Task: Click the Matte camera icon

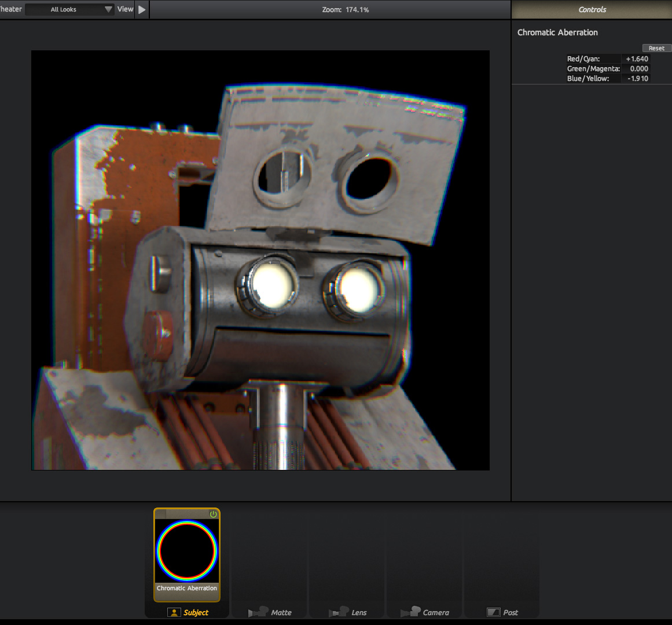Action: (258, 612)
